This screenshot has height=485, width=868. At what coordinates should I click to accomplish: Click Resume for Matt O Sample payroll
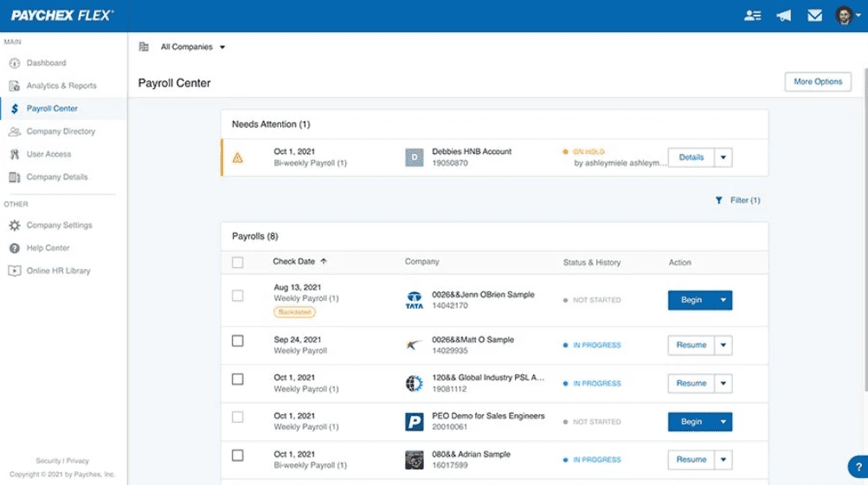(x=691, y=345)
